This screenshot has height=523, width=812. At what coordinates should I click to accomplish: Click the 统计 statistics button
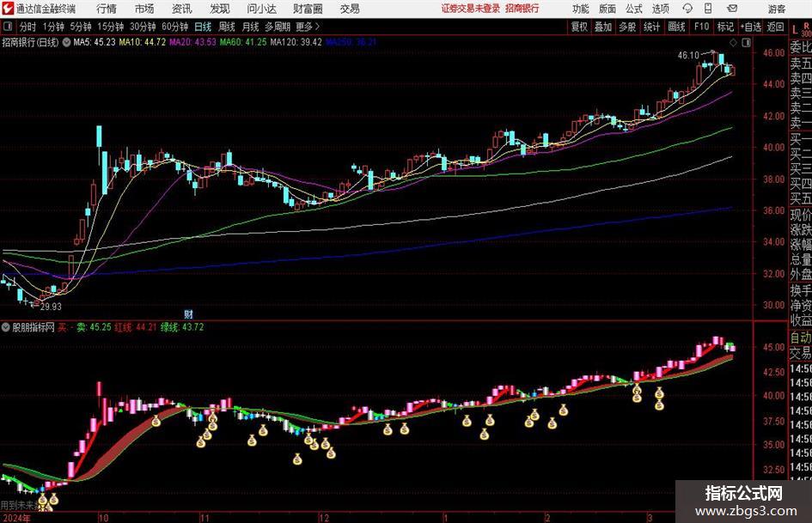[651, 27]
